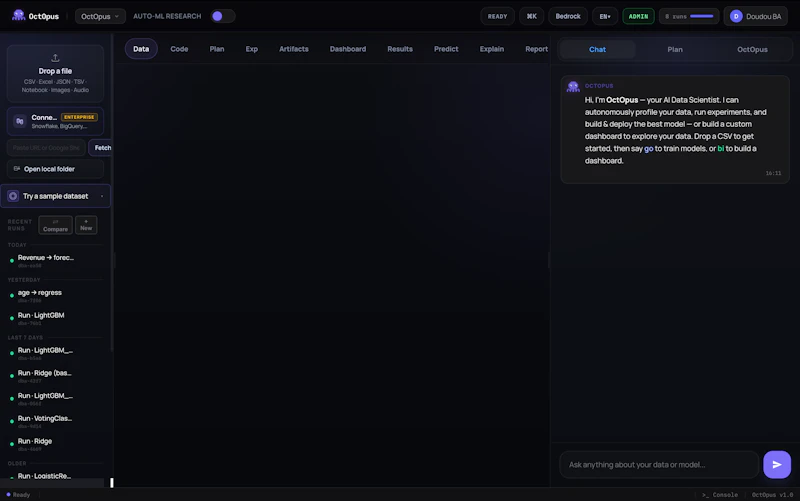View the Results tab
Screen dimensions: 800x501
click(x=400, y=49)
